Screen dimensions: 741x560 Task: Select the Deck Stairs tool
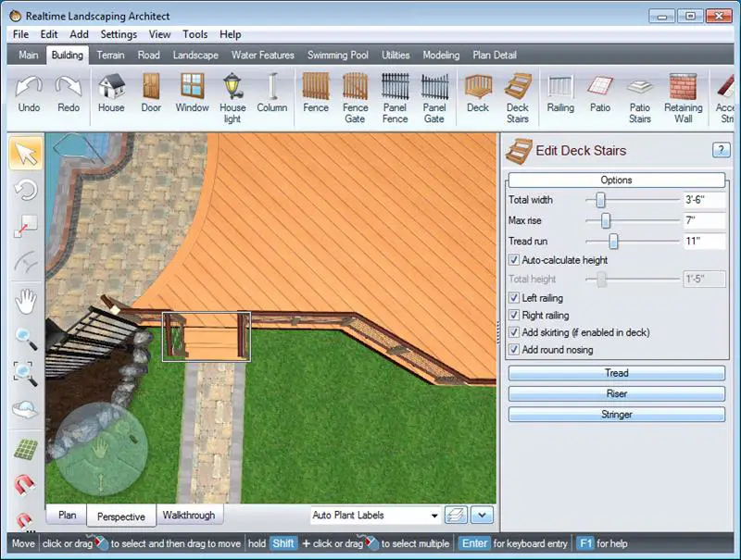click(518, 99)
